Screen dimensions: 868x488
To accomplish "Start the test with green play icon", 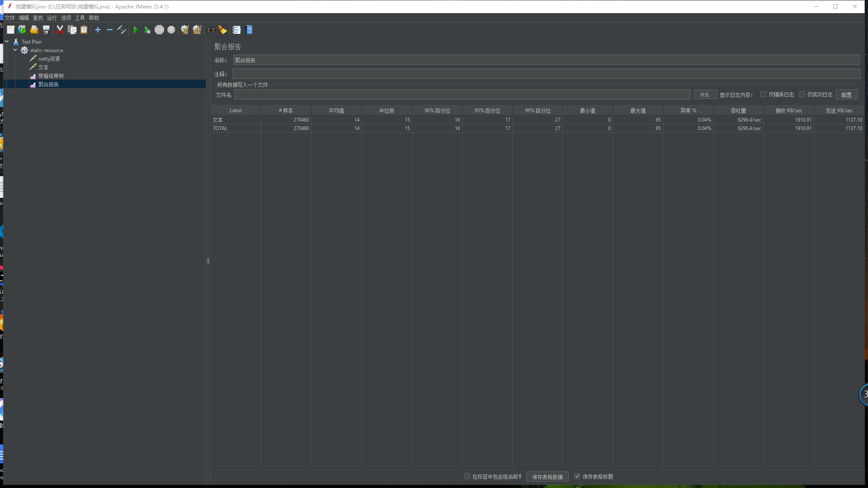I will pos(136,30).
